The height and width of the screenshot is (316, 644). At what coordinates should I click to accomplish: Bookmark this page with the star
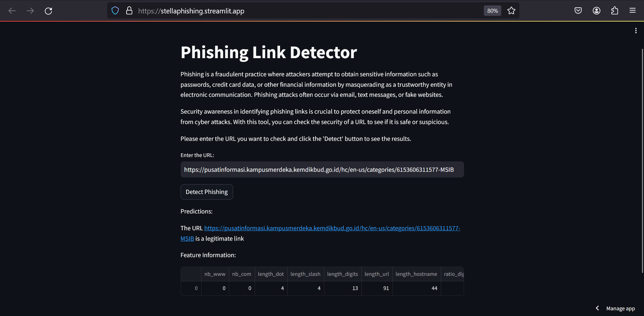pyautogui.click(x=511, y=11)
